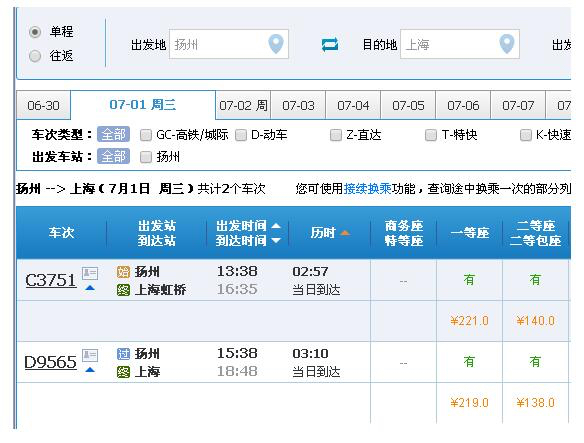The image size is (584, 443).
Task: Click location pin icon in destination field
Action: coord(507,44)
